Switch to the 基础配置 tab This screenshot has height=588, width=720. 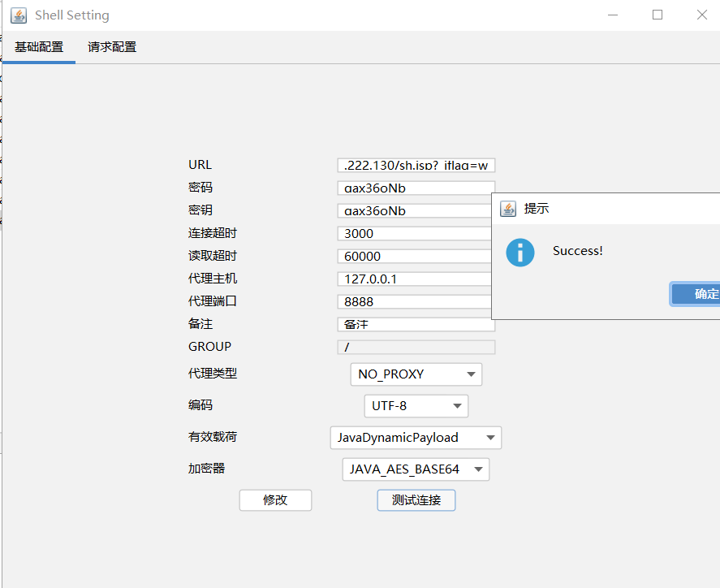pyautogui.click(x=39, y=47)
